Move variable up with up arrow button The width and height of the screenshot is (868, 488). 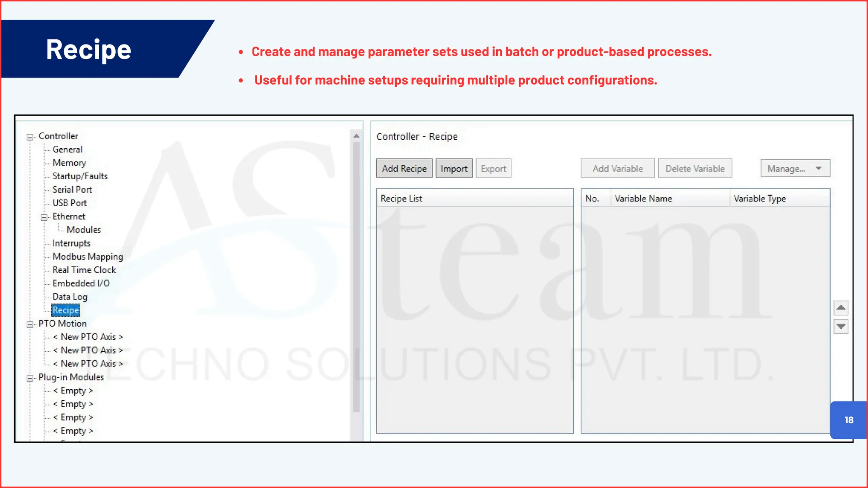coord(841,308)
